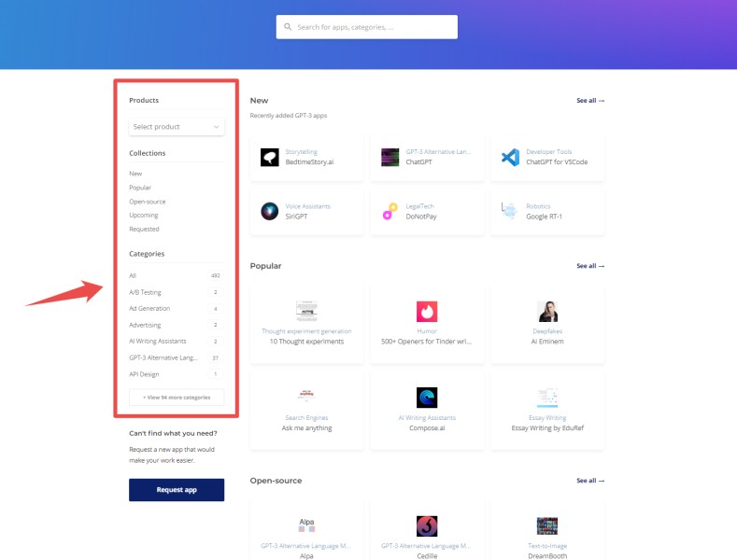
Task: Open the Cedille app icon
Action: point(427,526)
